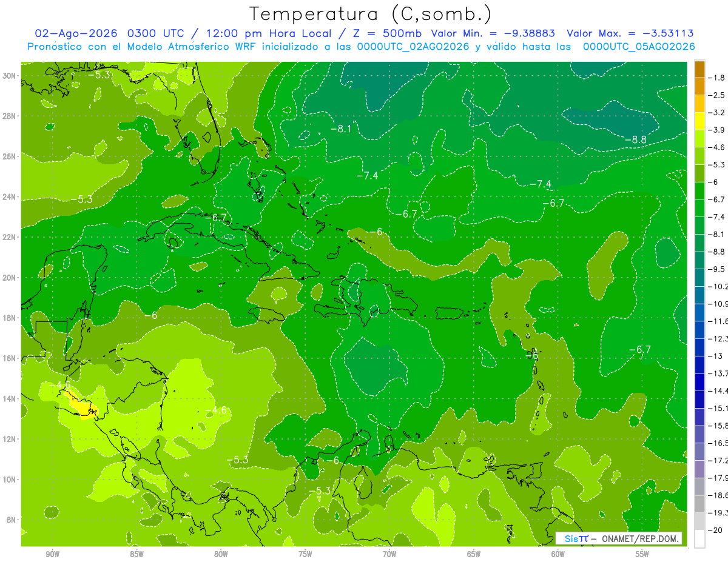This screenshot has width=728, height=562.
Task: Click the '-8.8' contour label on the map
Action: (636, 139)
